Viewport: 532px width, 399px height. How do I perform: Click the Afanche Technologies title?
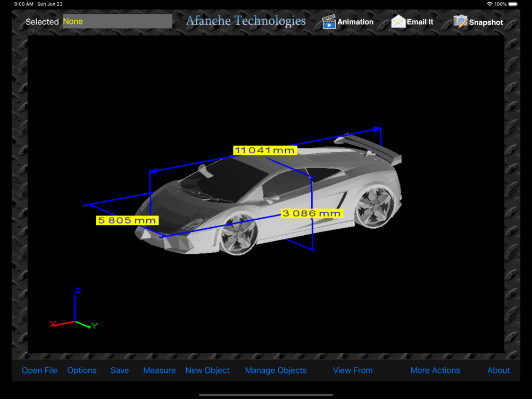246,21
